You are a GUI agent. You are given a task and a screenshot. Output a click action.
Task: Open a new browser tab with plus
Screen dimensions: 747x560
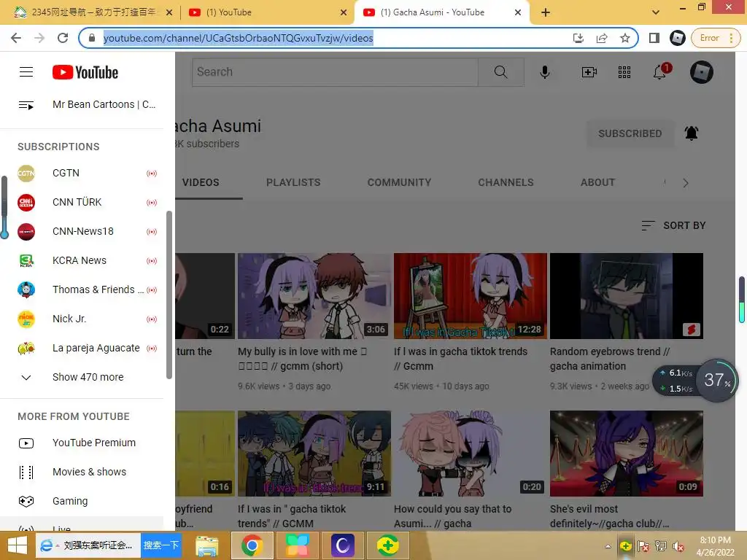point(546,12)
